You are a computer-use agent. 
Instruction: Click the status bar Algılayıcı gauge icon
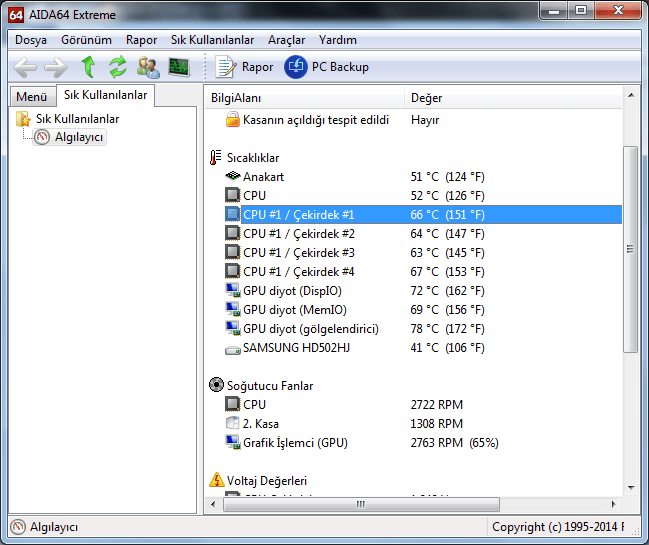click(18, 527)
